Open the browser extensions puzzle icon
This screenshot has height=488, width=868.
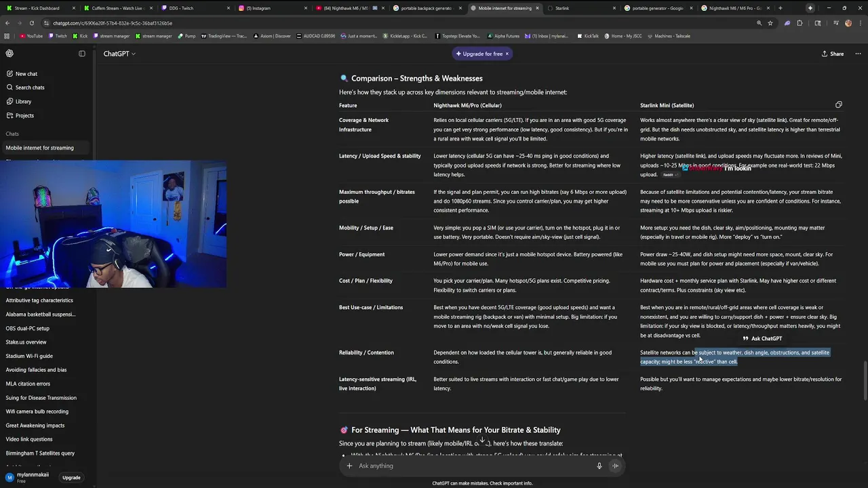pos(800,23)
